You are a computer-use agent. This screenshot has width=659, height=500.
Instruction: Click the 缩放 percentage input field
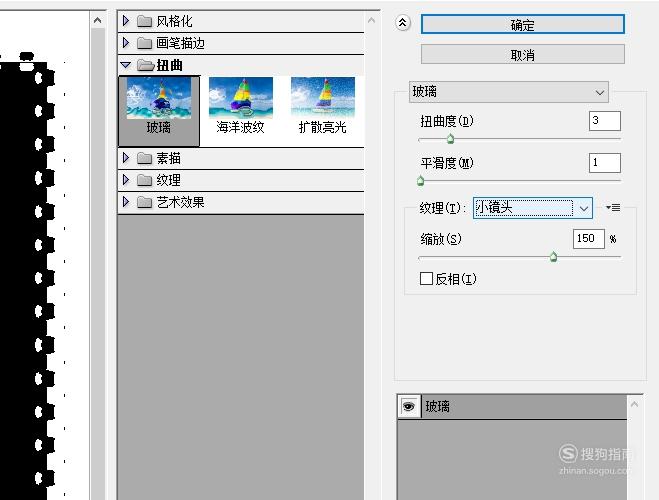point(588,239)
